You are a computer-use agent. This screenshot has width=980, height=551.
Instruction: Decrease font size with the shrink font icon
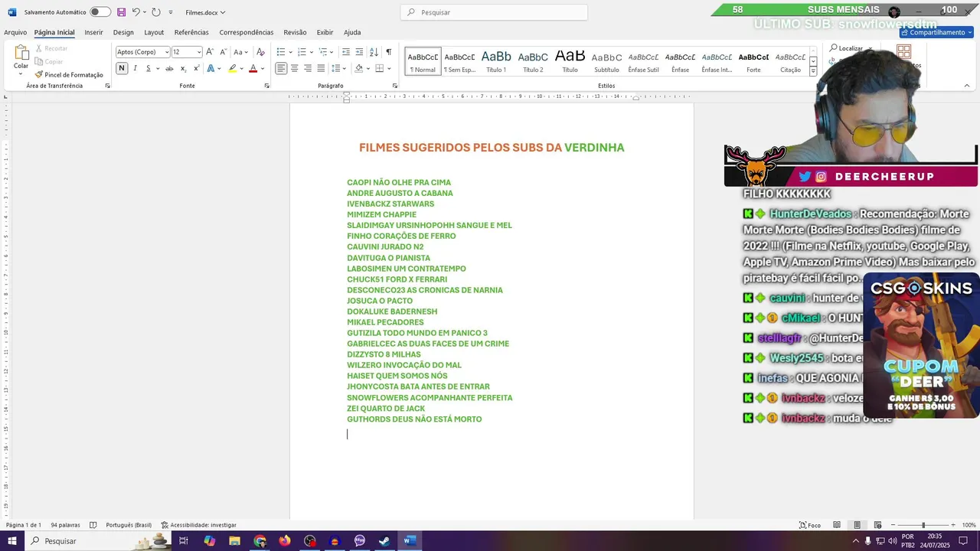pos(223,52)
